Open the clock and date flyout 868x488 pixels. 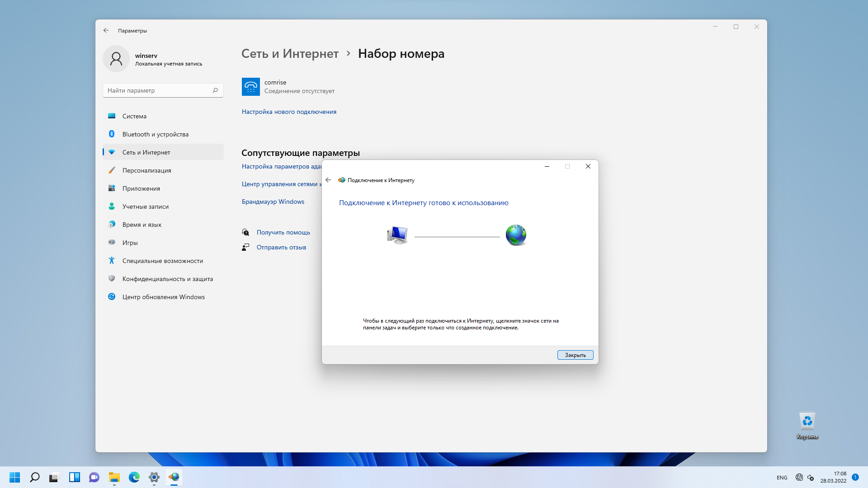833,477
